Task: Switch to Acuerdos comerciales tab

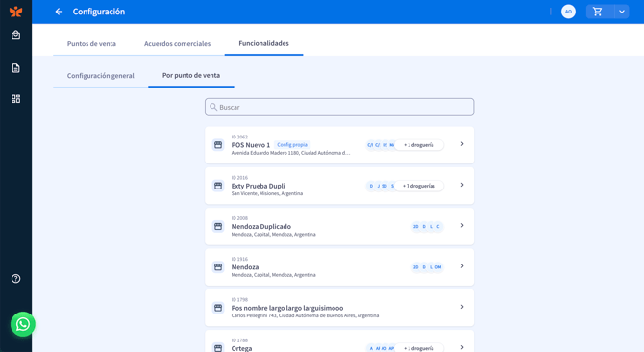Action: [177, 43]
